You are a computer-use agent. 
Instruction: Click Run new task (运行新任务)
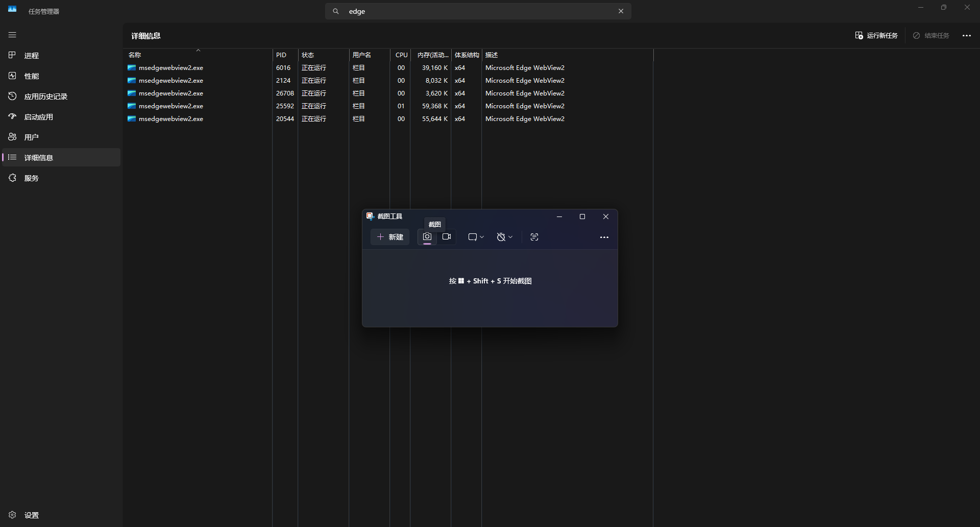click(876, 35)
